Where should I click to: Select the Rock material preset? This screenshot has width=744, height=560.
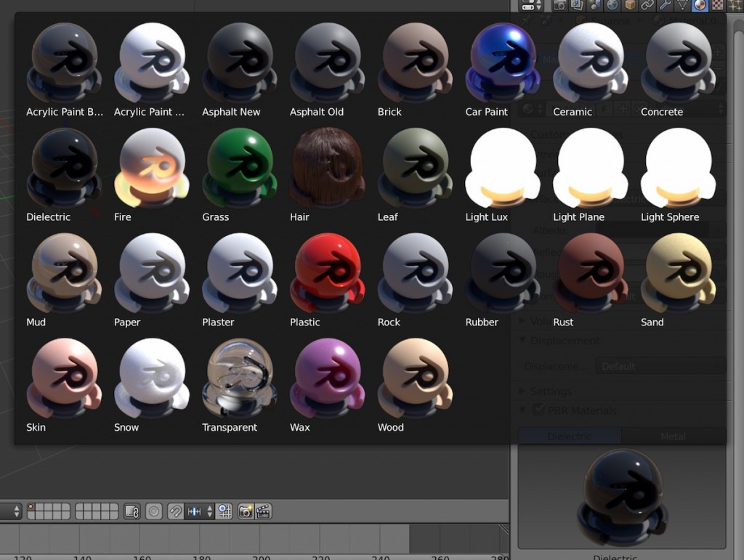[x=415, y=280]
